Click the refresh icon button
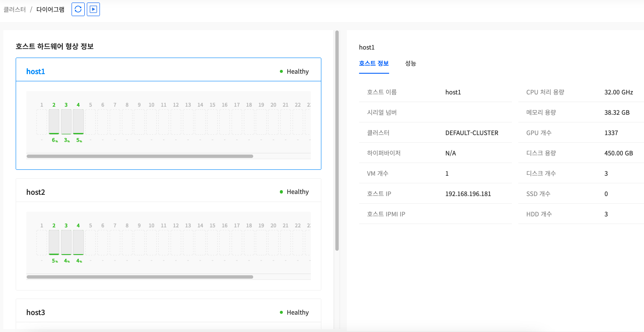Viewport: 644px width, 332px height. [78, 9]
